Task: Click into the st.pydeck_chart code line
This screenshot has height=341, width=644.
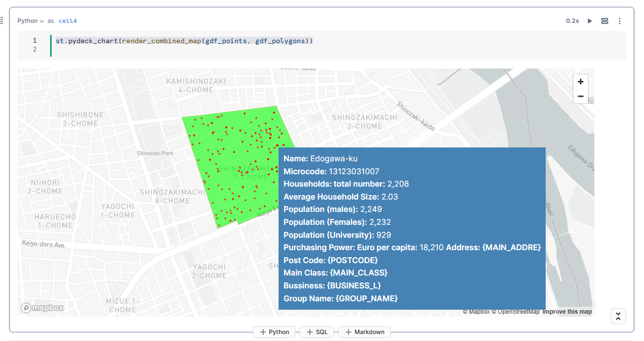Action: [x=184, y=41]
